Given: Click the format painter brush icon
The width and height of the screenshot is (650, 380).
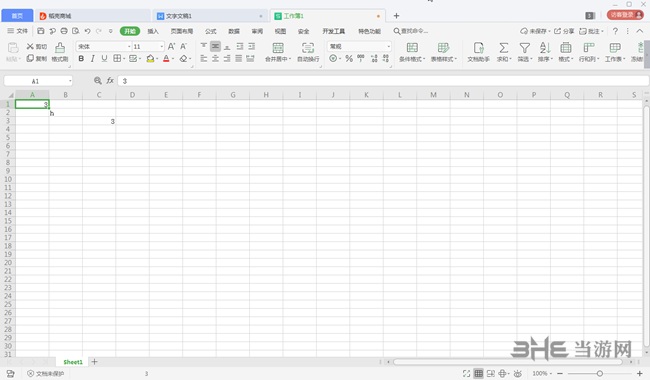Looking at the screenshot, I should [60, 48].
